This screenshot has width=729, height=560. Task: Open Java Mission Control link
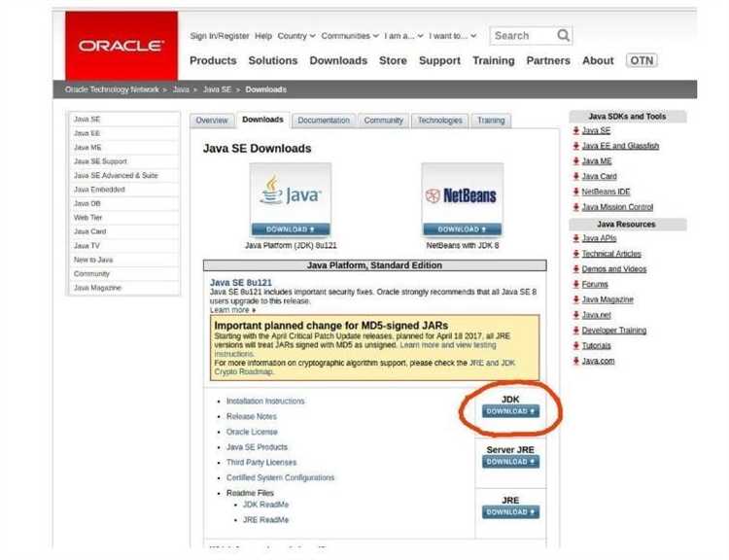click(617, 207)
